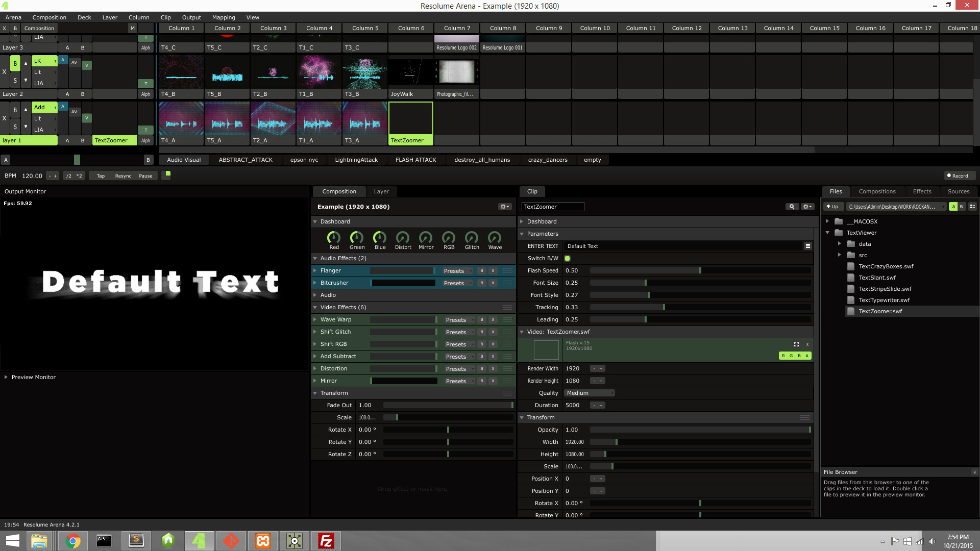The height and width of the screenshot is (551, 980).
Task: Expand the data folder under TextViewer
Action: click(840, 244)
